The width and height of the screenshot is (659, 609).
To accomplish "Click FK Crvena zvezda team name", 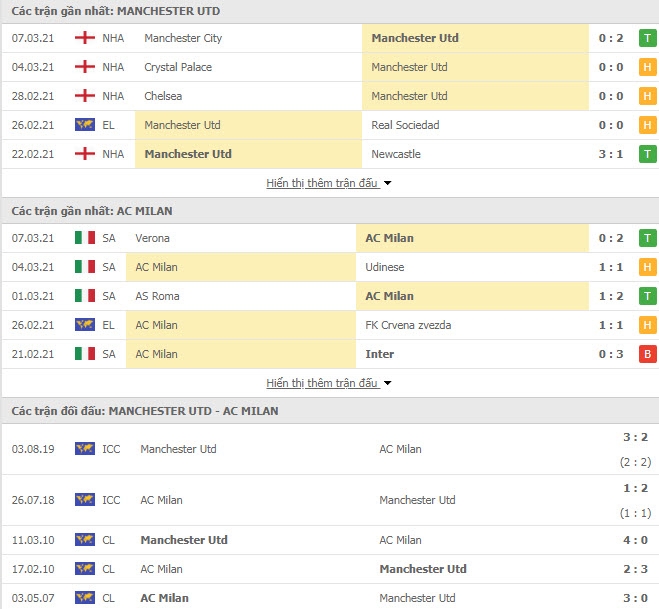I will [408, 325].
